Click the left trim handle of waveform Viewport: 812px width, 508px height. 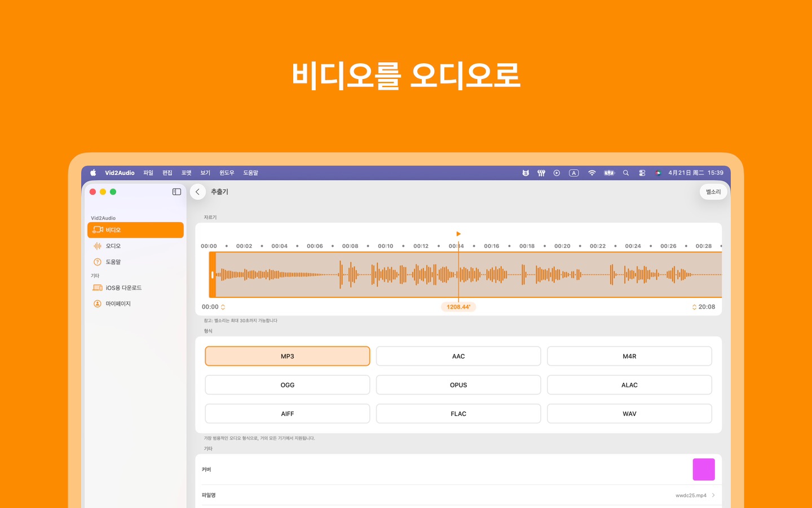click(213, 275)
